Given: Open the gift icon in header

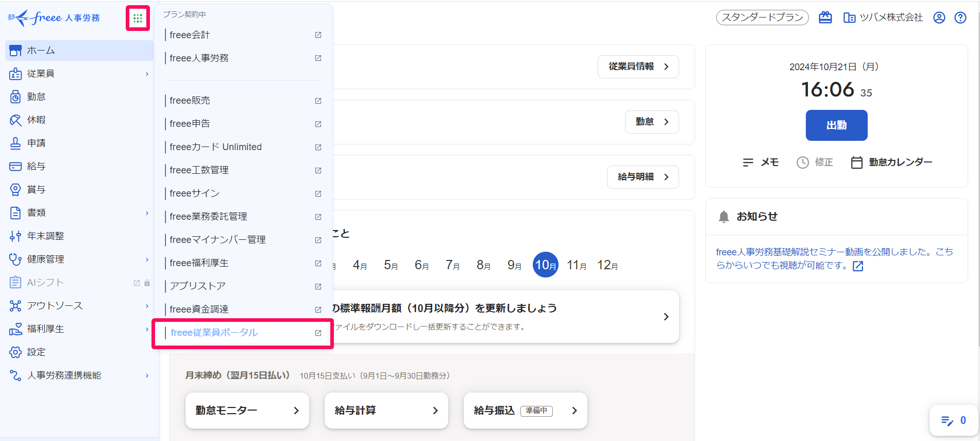Looking at the screenshot, I should [825, 18].
